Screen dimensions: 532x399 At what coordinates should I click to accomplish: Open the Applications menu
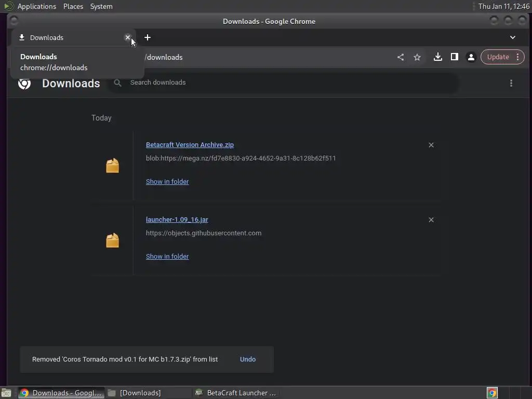pyautogui.click(x=37, y=6)
